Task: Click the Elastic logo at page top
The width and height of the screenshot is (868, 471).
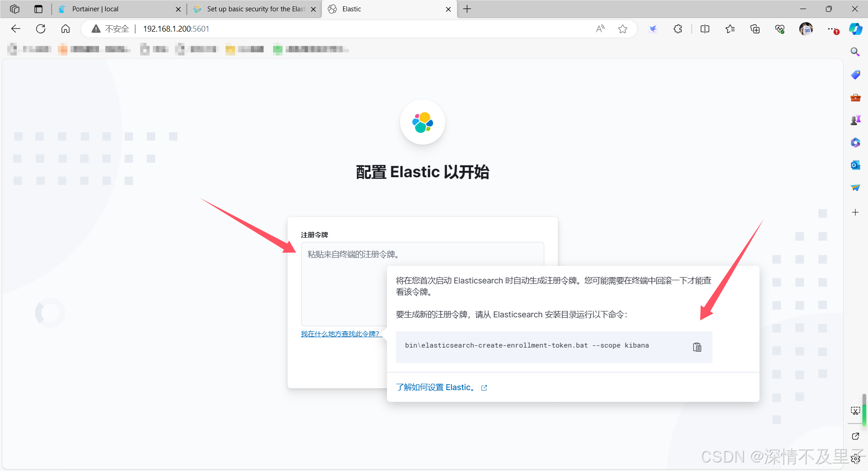Action: coord(423,122)
